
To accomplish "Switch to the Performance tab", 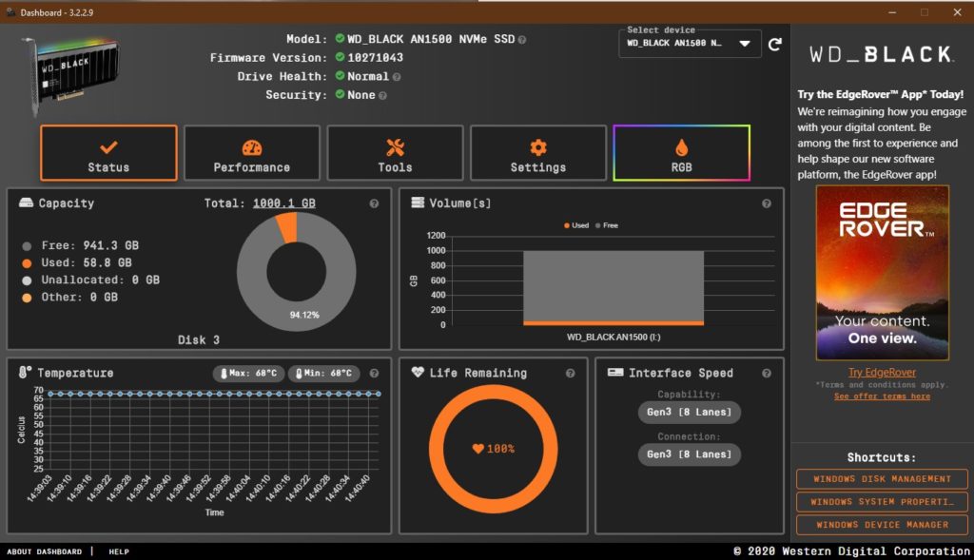I will (x=251, y=153).
